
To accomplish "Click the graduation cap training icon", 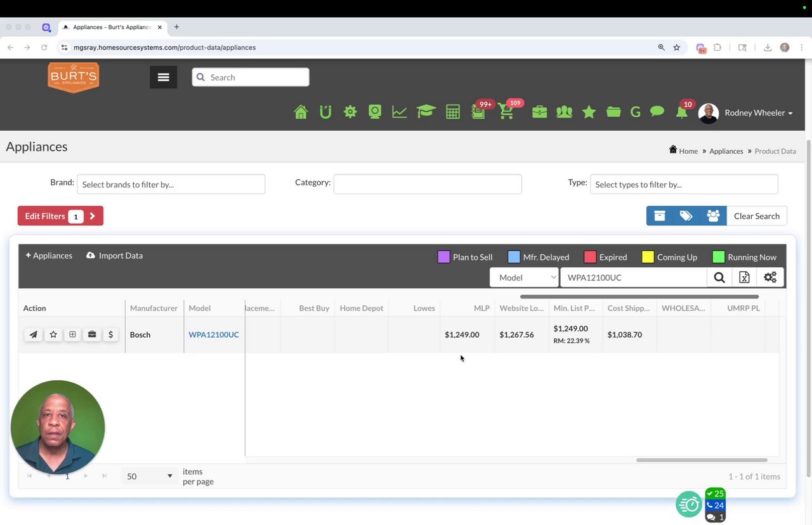I will coord(426,112).
